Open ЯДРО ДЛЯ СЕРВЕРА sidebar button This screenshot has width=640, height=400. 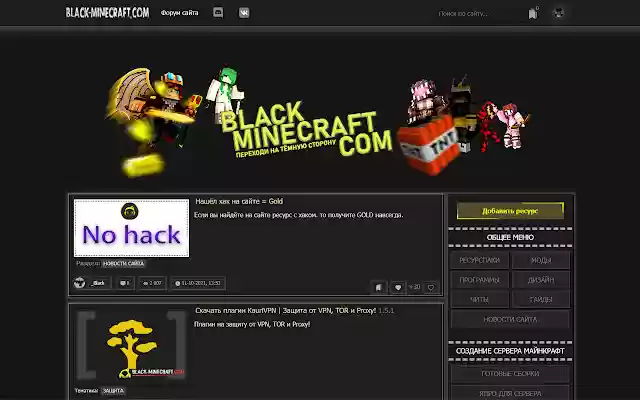click(510, 393)
